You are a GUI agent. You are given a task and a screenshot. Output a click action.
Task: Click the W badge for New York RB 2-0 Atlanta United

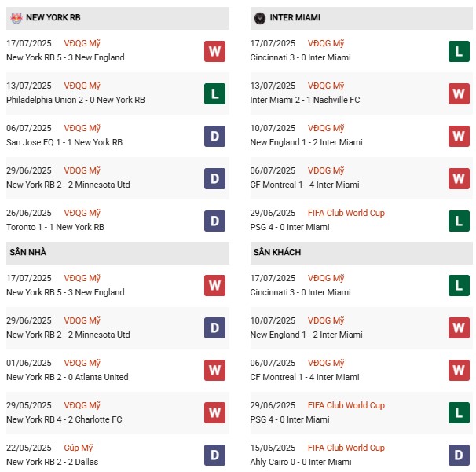(x=214, y=371)
